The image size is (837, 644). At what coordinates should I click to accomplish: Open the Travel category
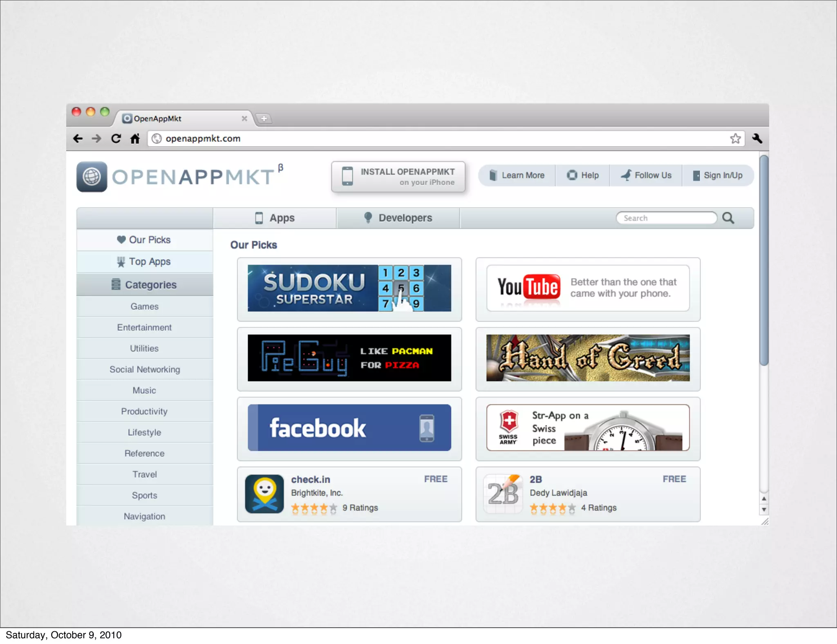tap(144, 474)
